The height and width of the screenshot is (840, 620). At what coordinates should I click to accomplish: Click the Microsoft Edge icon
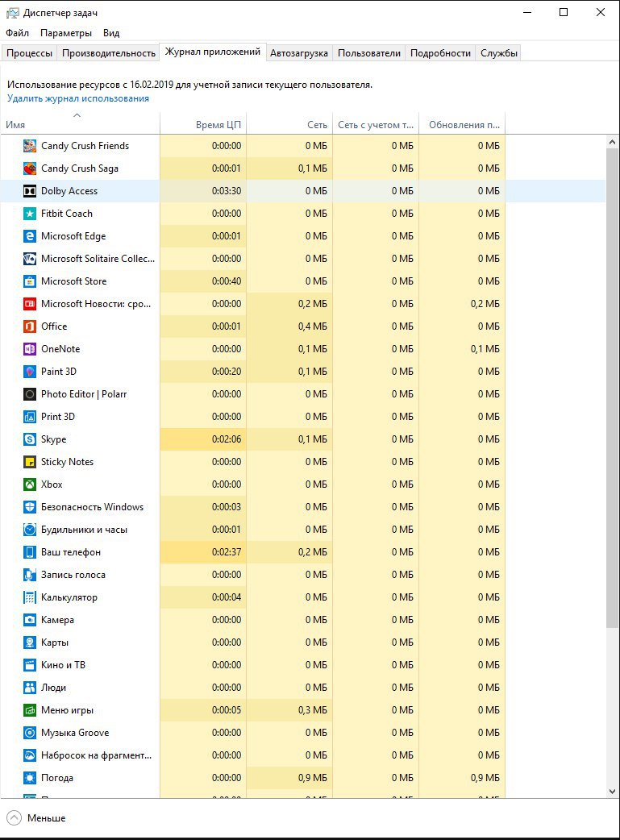click(30, 235)
